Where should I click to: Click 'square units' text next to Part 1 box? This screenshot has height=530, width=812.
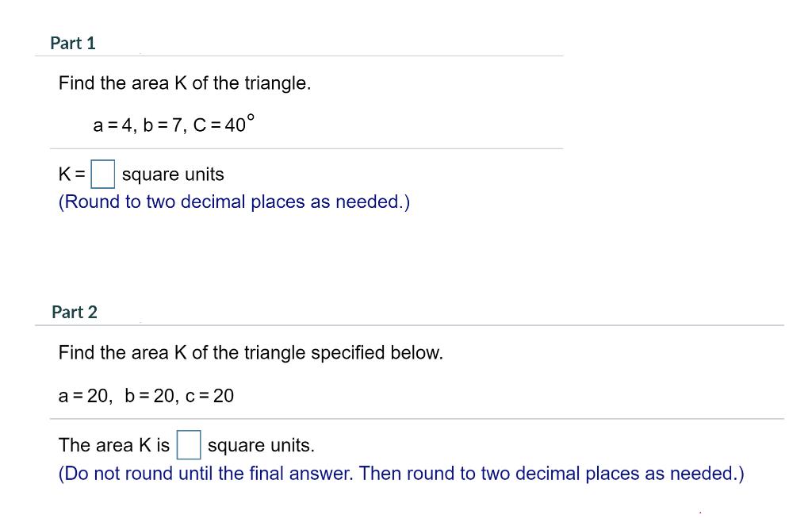(172, 174)
